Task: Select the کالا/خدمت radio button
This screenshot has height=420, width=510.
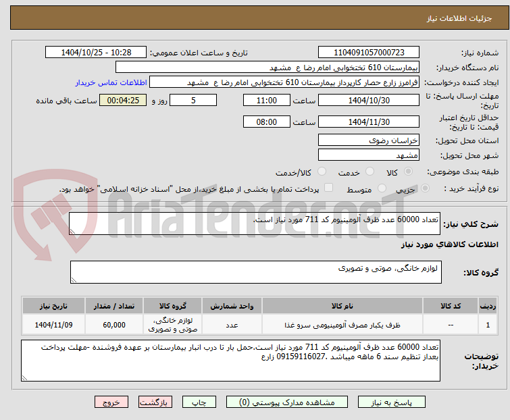Action: click(322, 172)
